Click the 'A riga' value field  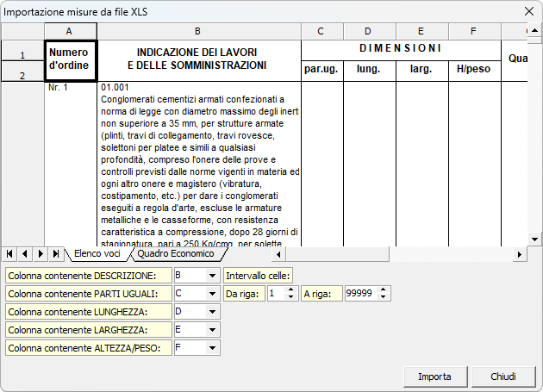(x=360, y=294)
